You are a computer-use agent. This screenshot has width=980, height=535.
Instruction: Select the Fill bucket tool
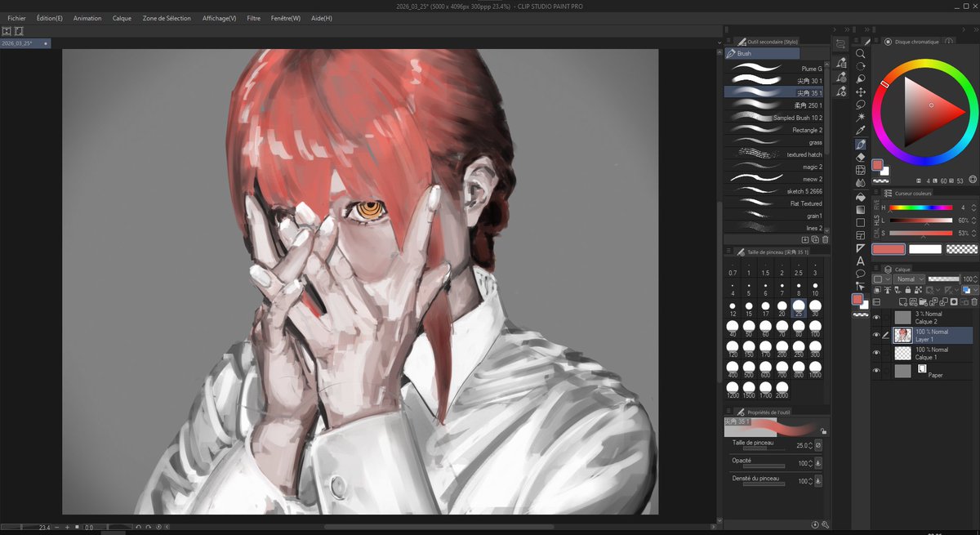[x=861, y=196]
